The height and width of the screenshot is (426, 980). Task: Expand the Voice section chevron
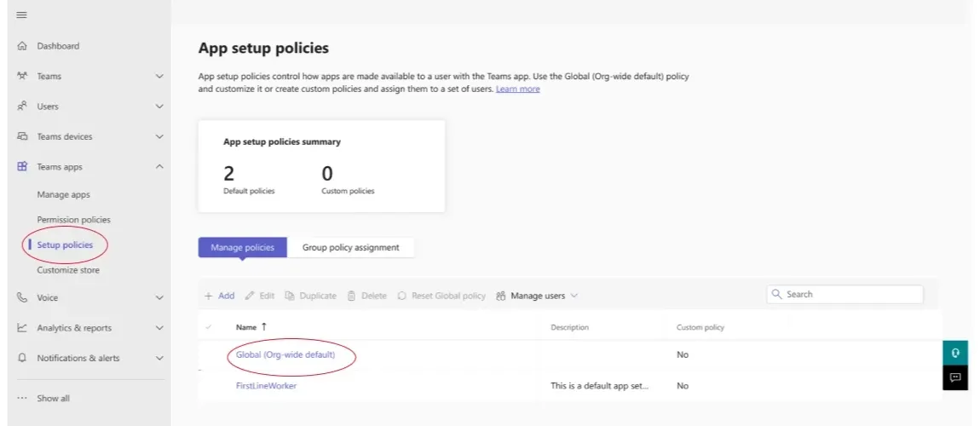pyautogui.click(x=159, y=297)
